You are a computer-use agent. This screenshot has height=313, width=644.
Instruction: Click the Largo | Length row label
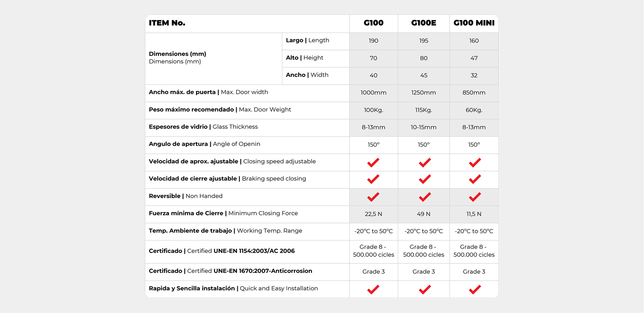307,40
